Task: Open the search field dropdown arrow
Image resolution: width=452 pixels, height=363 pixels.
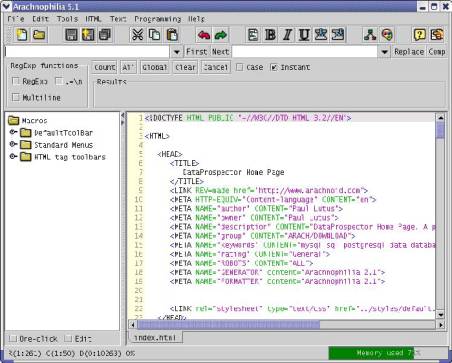Action: (177, 52)
